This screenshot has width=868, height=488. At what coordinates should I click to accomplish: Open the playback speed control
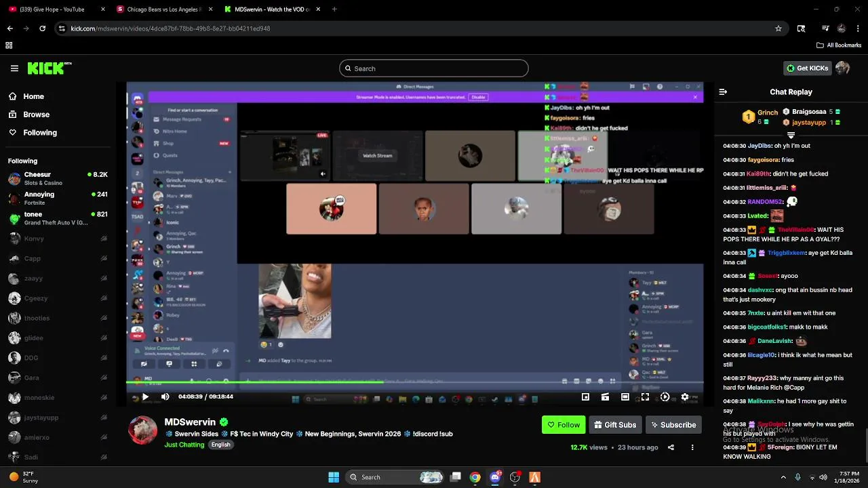point(665,396)
